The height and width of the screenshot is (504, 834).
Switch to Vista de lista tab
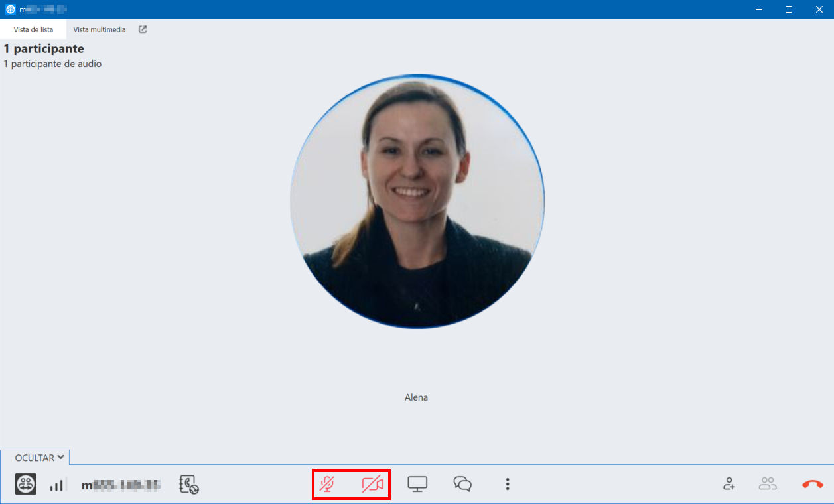point(33,29)
